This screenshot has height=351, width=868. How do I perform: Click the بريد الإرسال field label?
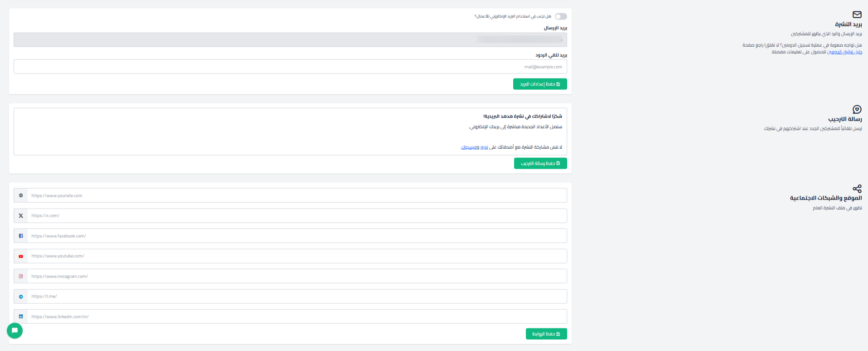(x=555, y=28)
